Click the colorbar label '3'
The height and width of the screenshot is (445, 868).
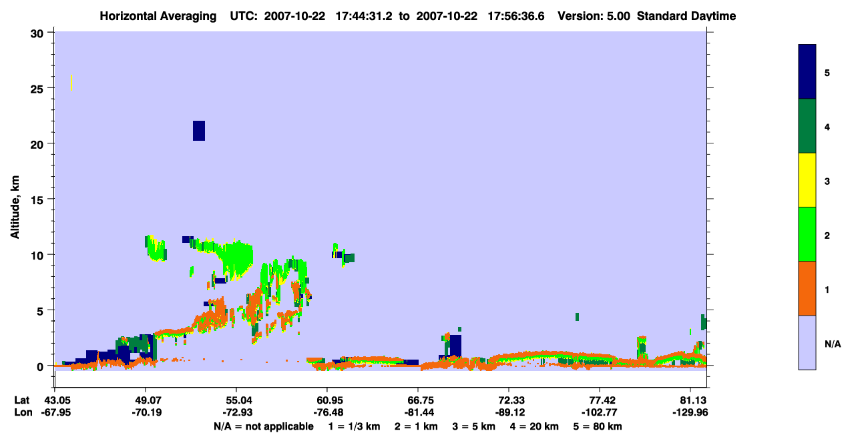pyautogui.click(x=827, y=181)
